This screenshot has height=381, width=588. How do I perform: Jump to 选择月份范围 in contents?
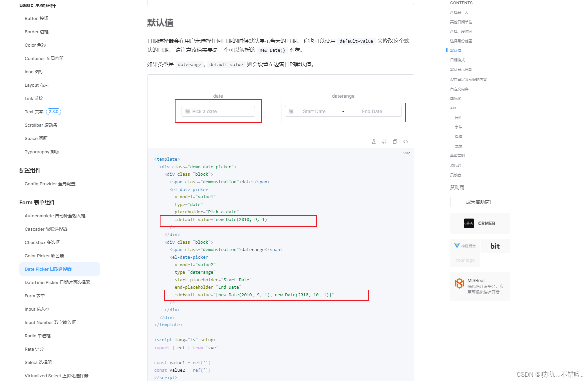461,41
